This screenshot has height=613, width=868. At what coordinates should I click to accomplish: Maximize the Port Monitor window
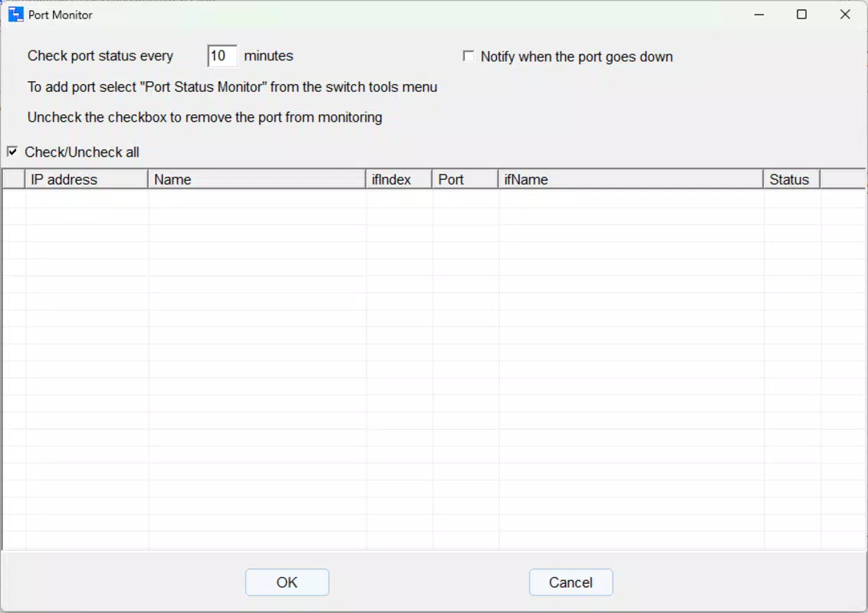point(801,15)
